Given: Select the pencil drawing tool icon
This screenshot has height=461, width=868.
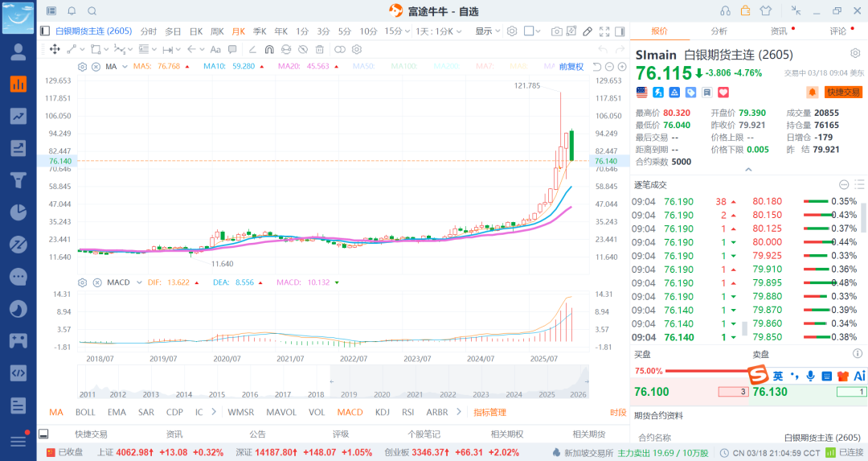Looking at the screenshot, I should 588,31.
